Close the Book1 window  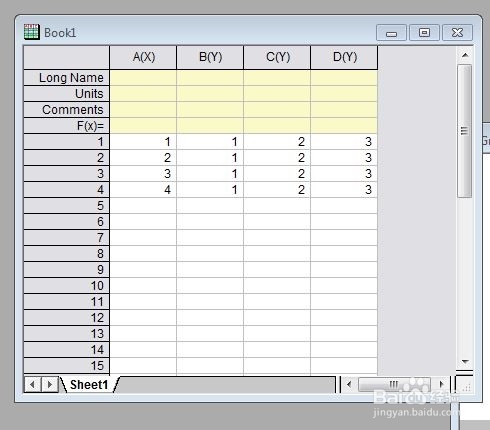click(457, 33)
